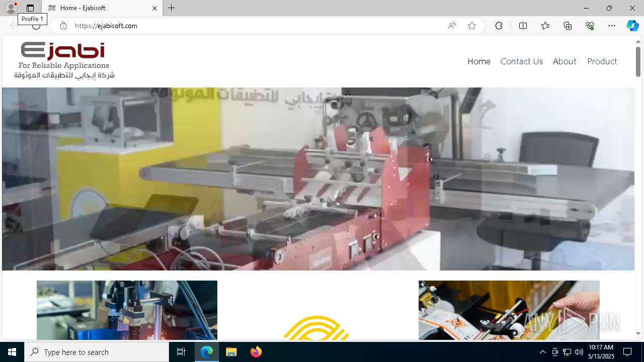
Task: Add page to favorites star icon
Action: tap(472, 26)
